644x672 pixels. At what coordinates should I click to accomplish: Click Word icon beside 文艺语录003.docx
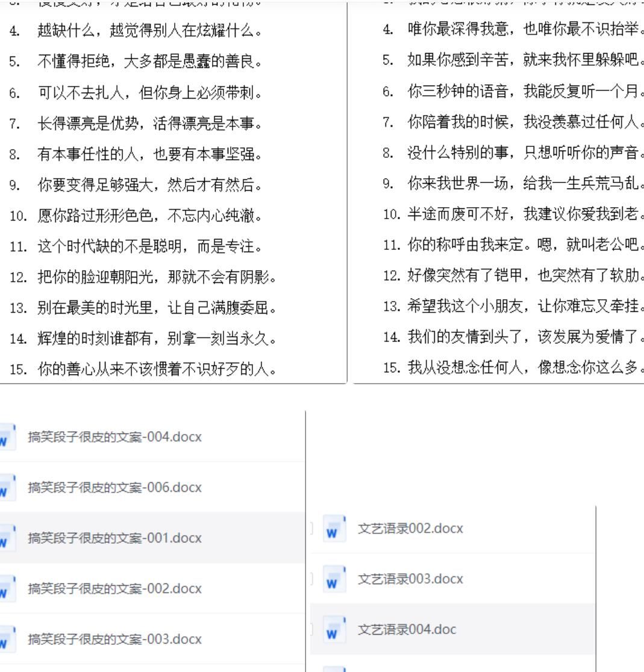point(334,579)
